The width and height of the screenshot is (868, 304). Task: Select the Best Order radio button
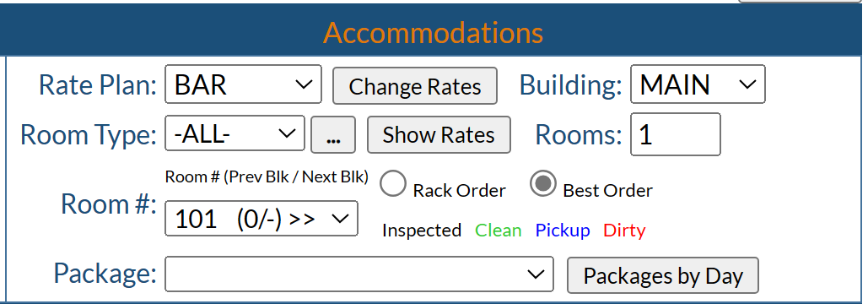(543, 184)
